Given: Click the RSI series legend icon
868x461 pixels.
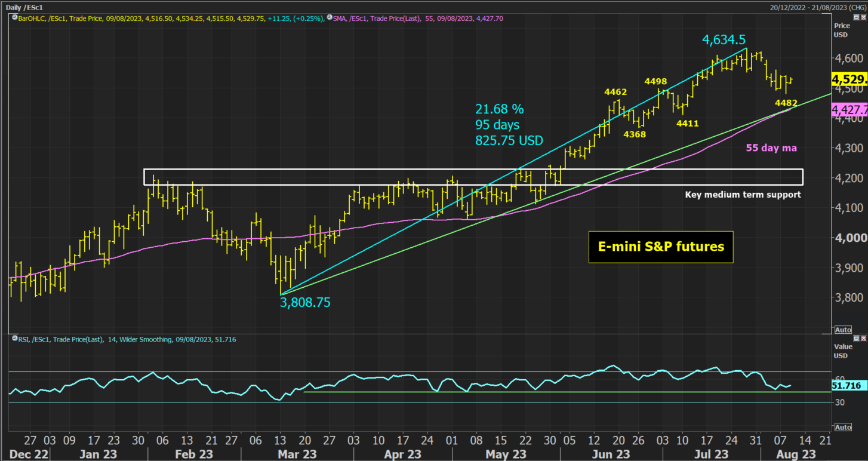Looking at the screenshot, I should 14,339.
